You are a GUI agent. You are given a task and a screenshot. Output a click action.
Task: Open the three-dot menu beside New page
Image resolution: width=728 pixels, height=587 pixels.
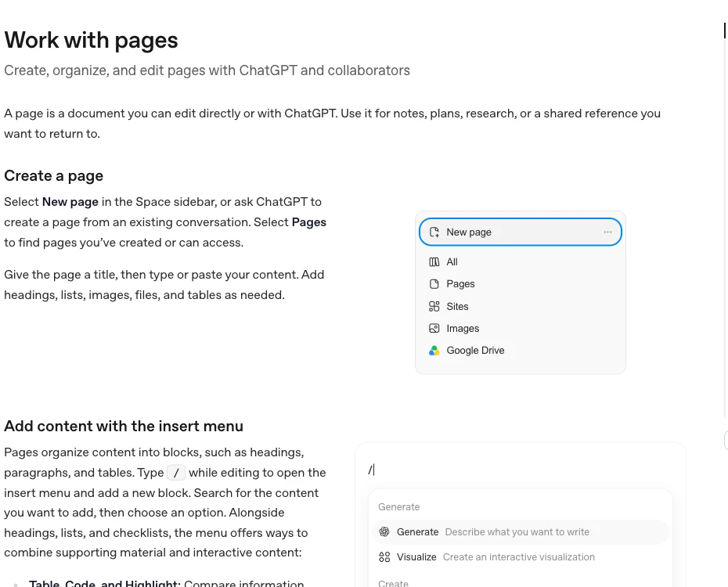tap(607, 232)
